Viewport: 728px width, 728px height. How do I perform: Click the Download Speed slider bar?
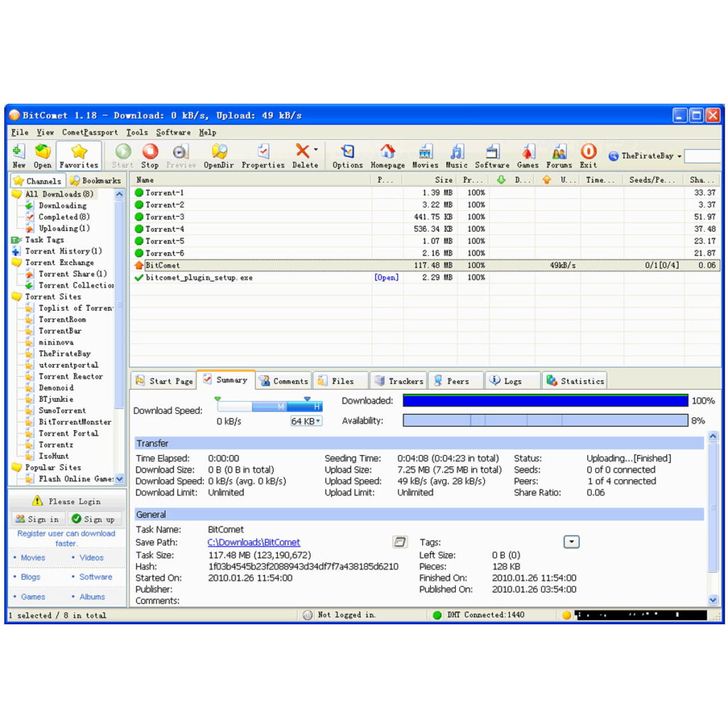click(x=269, y=406)
